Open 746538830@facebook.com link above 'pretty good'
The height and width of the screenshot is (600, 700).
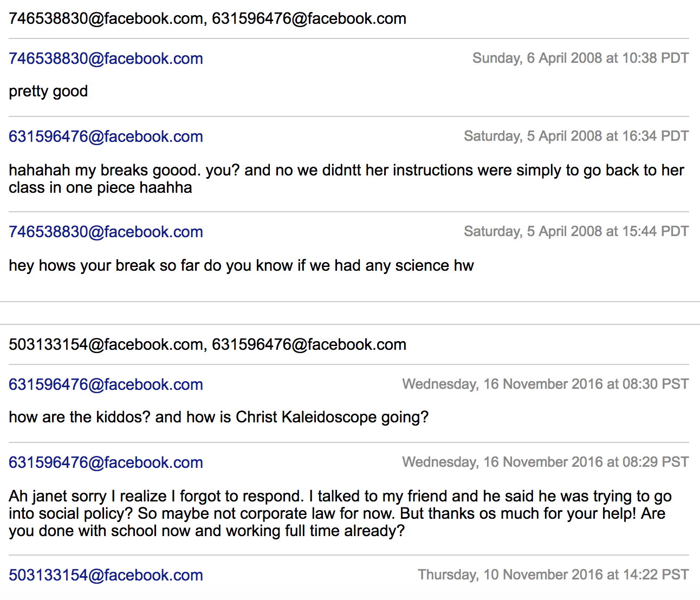point(106,58)
